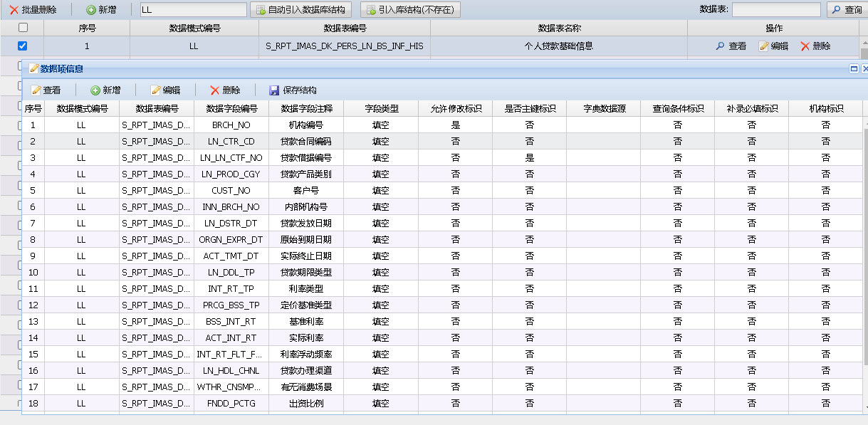Click 编辑 pencil icon in row 1 operations
The image size is (868, 425).
pyautogui.click(x=764, y=46)
